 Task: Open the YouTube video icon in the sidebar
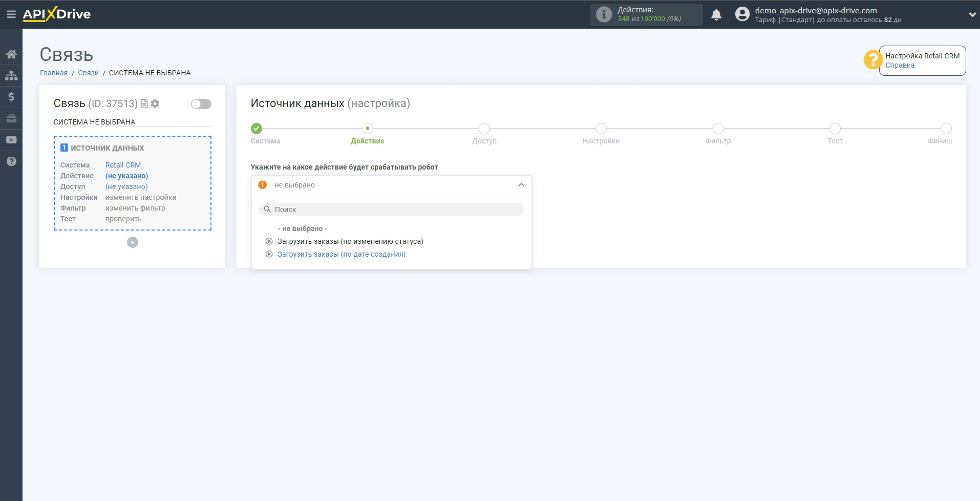tap(11, 140)
